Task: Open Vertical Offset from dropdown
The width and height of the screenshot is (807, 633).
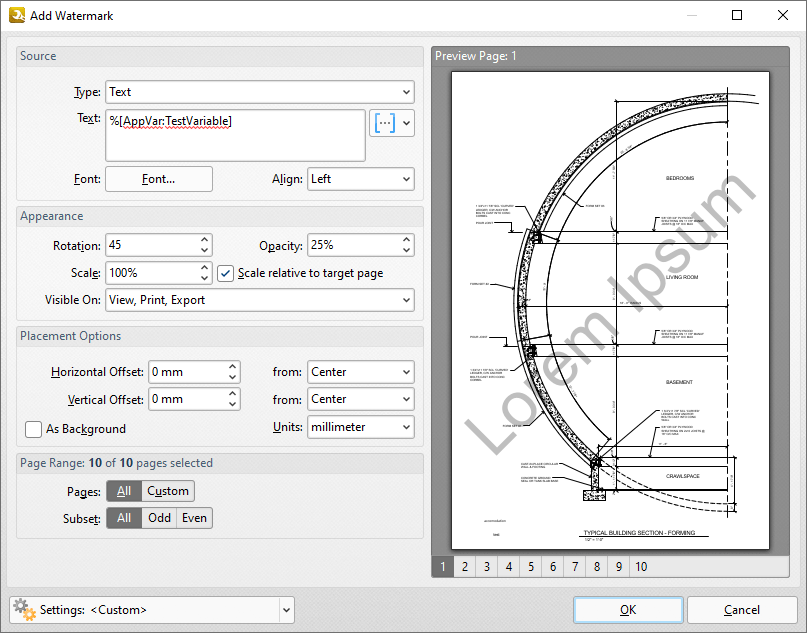Action: point(361,399)
